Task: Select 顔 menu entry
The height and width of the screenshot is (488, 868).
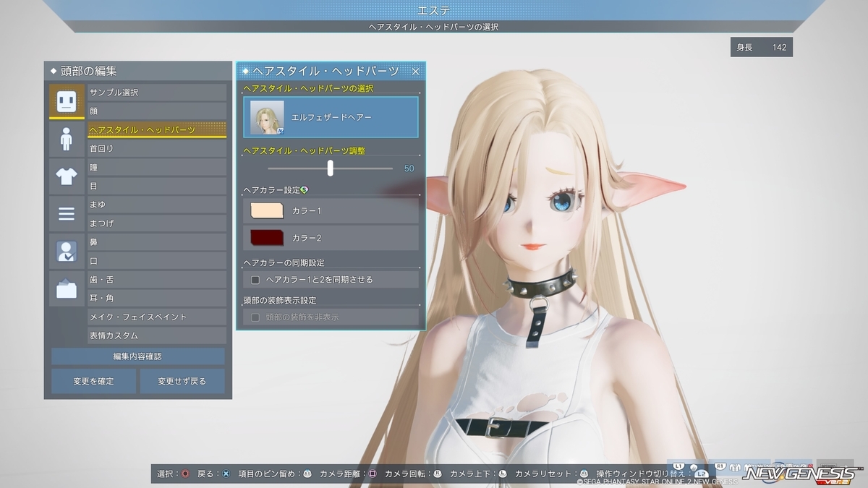Action: tap(157, 111)
